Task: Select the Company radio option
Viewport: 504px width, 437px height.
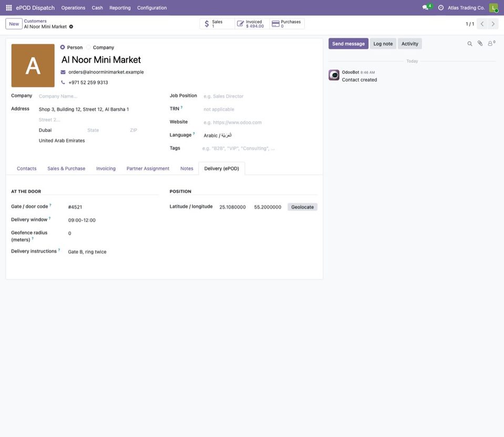Action: (x=88, y=47)
